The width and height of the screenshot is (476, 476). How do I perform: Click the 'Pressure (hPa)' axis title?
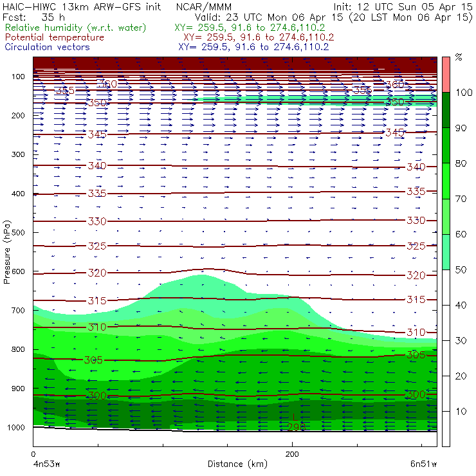tap(7, 252)
